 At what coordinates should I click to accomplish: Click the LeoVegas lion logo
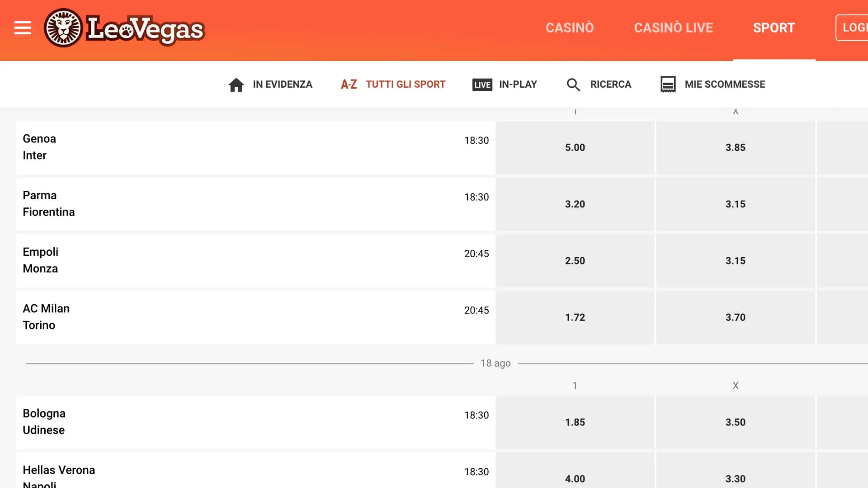click(x=64, y=28)
